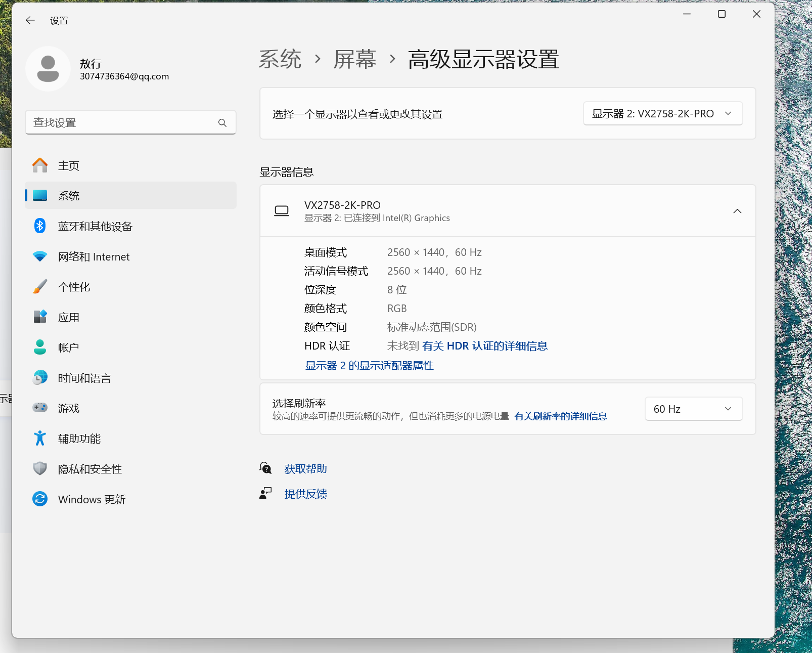Click the Wi-Fi network icon in sidebar
The height and width of the screenshot is (653, 812).
coord(40,256)
